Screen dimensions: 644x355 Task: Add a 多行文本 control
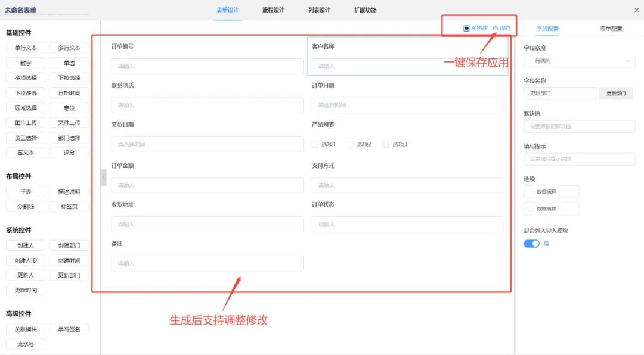click(69, 48)
